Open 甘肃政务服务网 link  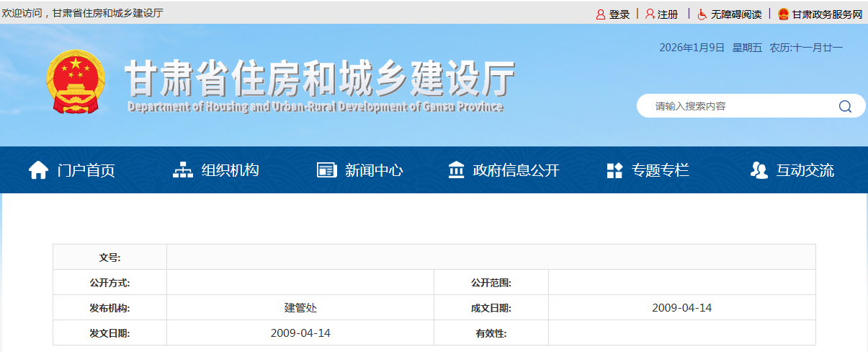tap(826, 14)
